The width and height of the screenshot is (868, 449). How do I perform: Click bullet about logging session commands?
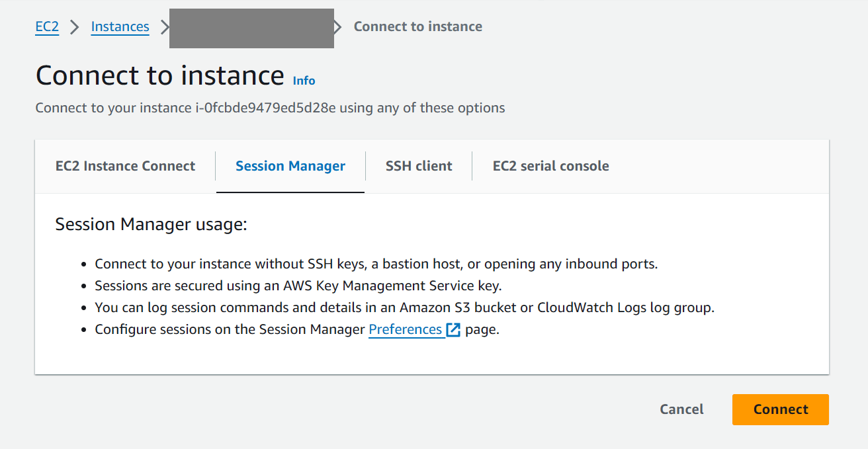tap(405, 307)
